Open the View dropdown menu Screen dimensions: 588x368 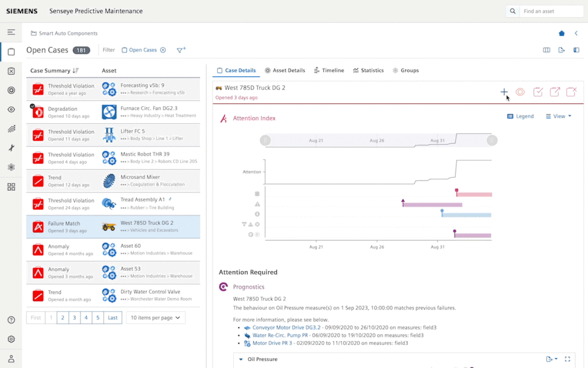click(x=558, y=116)
